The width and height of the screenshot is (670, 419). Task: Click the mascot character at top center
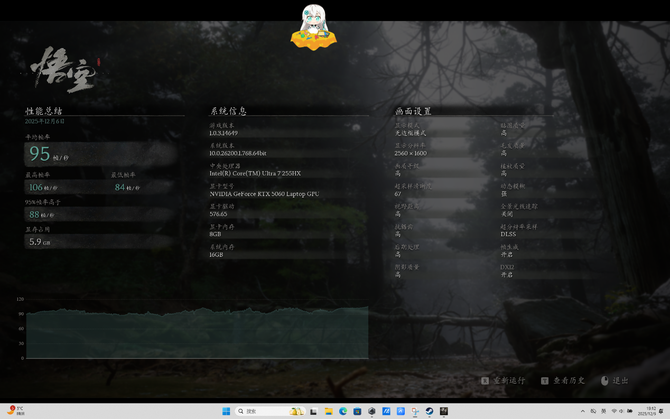pos(313,27)
